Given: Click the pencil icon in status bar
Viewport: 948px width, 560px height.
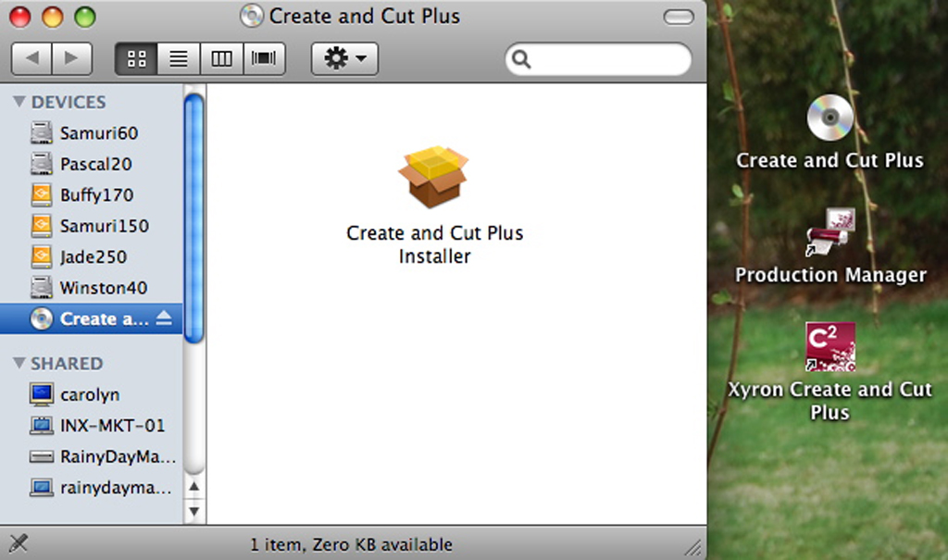Looking at the screenshot, I should (19, 543).
